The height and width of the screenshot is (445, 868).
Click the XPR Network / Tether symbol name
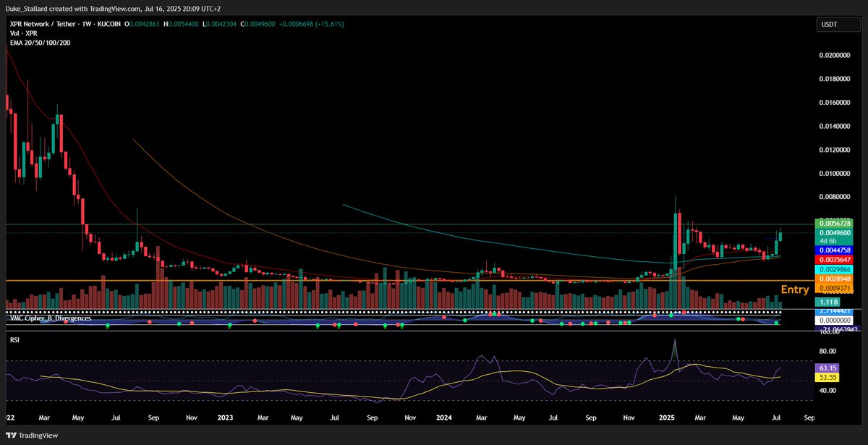43,23
